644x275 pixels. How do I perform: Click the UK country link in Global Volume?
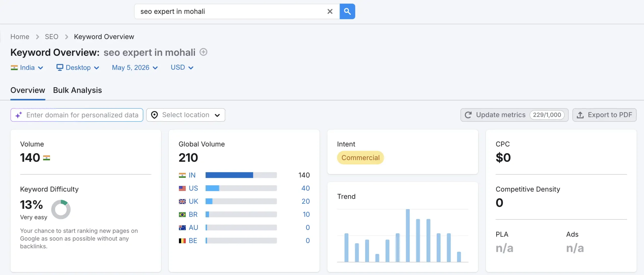193,201
